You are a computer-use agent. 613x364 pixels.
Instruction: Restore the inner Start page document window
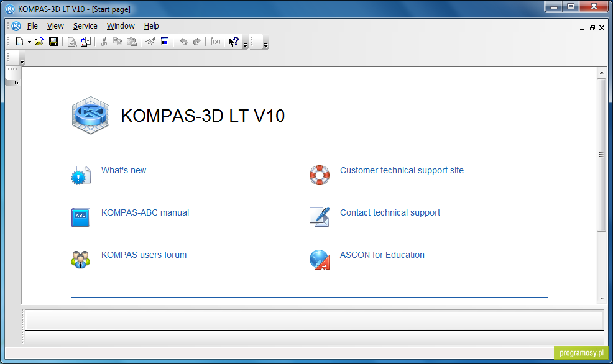pyautogui.click(x=592, y=28)
